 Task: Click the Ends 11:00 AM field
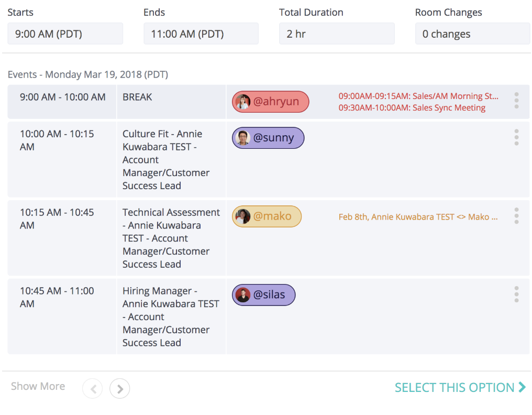coord(201,34)
